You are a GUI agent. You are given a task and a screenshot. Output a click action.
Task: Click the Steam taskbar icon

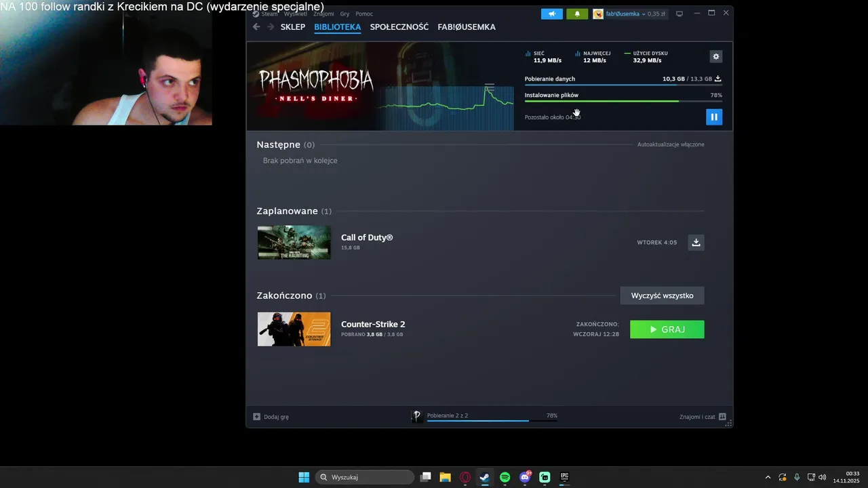point(485,477)
